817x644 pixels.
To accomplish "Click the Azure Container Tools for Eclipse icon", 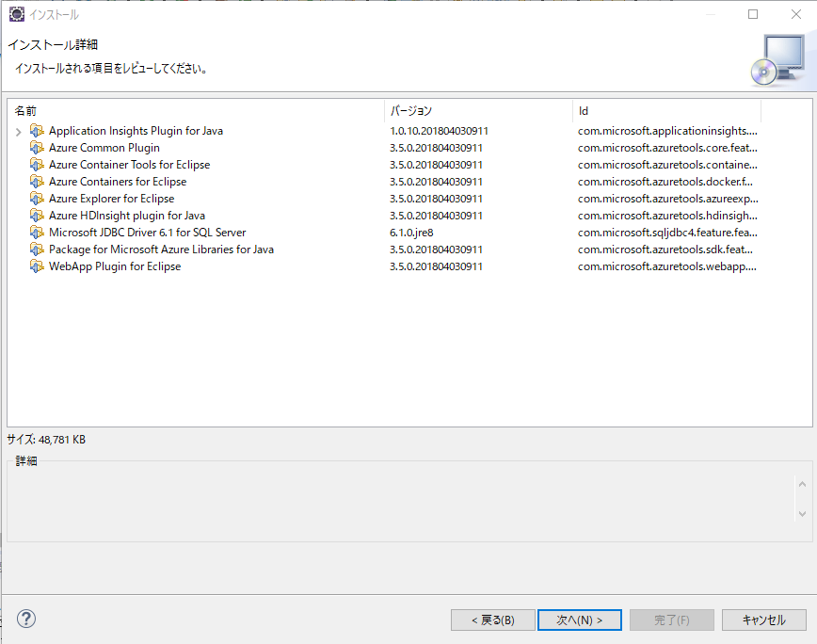I will click(37, 165).
